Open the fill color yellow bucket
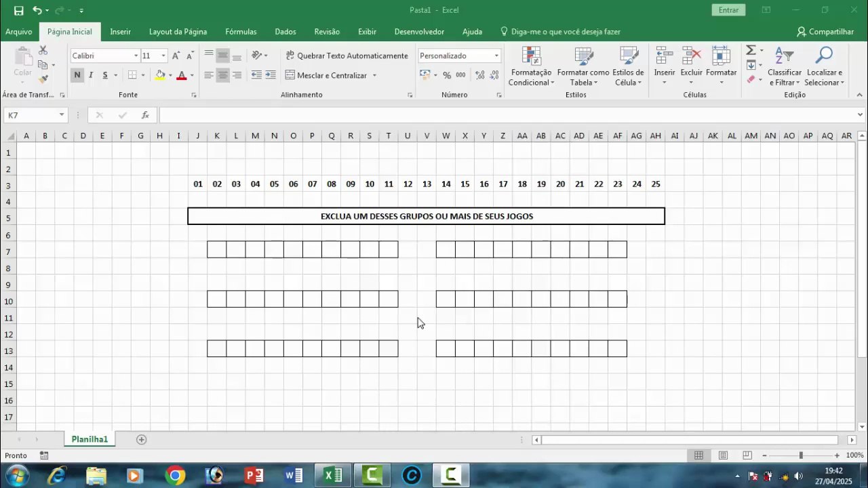Viewport: 868px width, 488px height. [160, 75]
